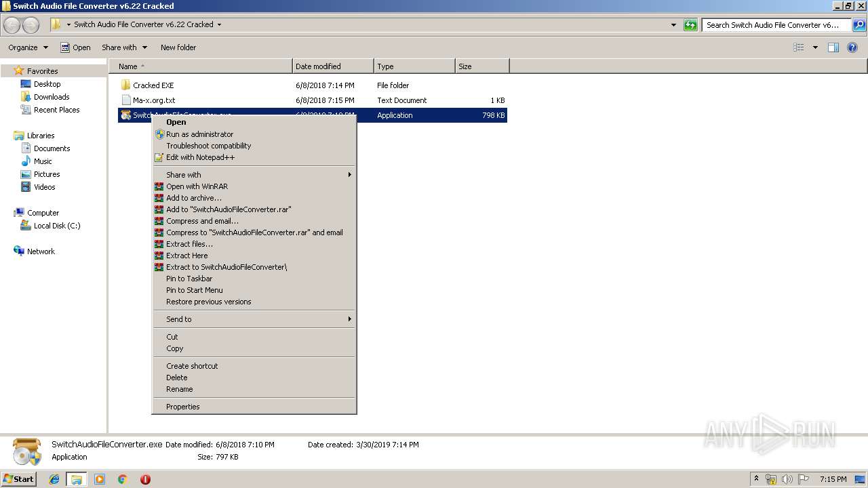Select Recent Places in the sidebar
Screen dimensions: 868x488
click(x=57, y=110)
